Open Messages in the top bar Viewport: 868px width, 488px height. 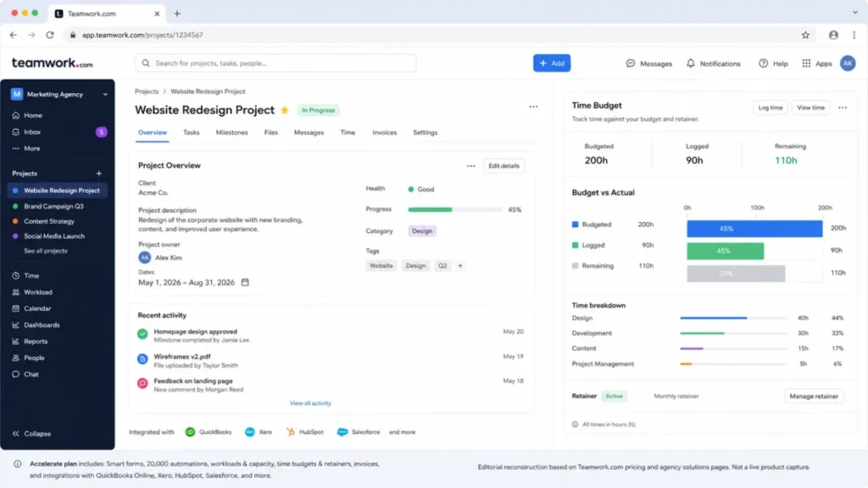pyautogui.click(x=648, y=64)
